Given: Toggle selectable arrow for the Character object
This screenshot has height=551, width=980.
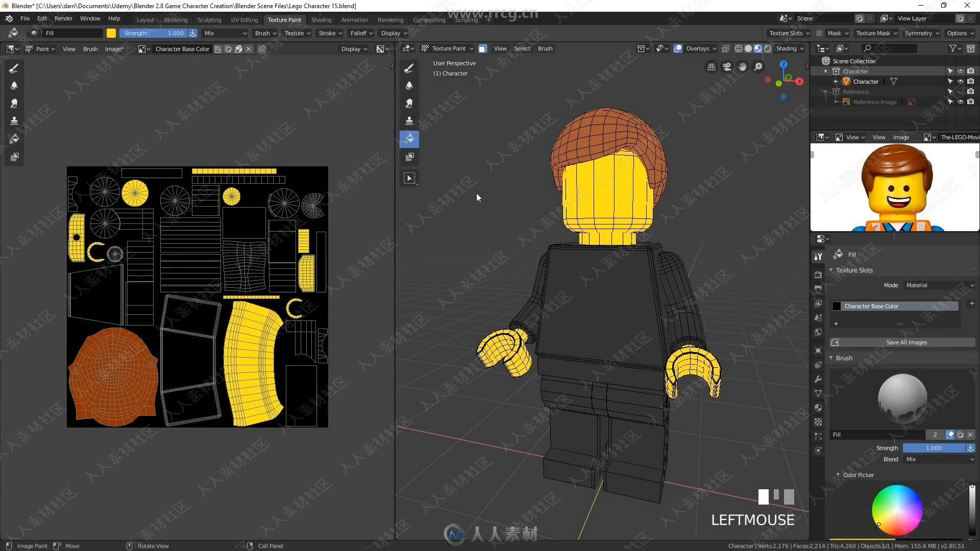Looking at the screenshot, I should (x=950, y=82).
